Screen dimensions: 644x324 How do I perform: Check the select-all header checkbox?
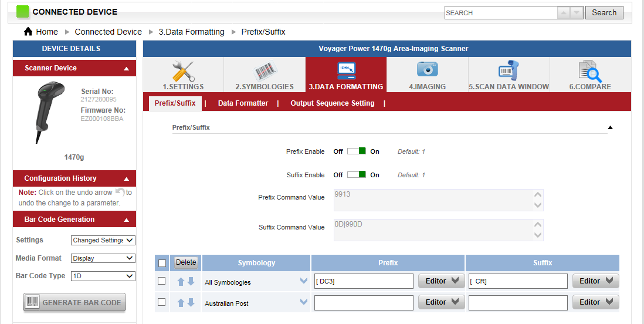pyautogui.click(x=162, y=263)
